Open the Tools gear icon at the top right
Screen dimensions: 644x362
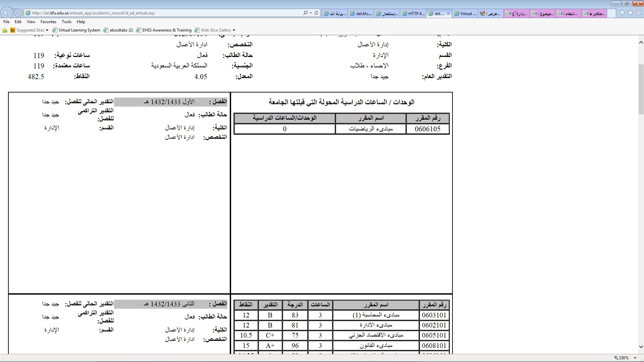click(639, 13)
